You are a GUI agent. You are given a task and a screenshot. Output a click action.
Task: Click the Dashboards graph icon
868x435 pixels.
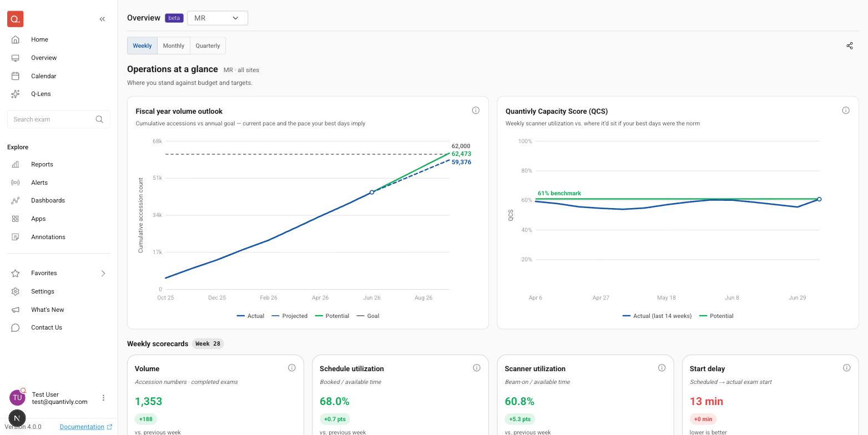click(16, 200)
